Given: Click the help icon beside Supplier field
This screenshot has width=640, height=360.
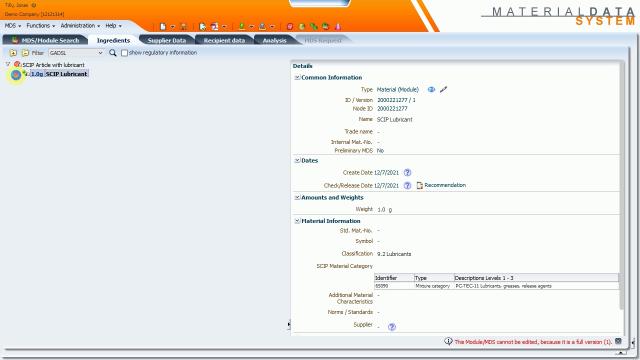Looking at the screenshot, I should click(392, 327).
